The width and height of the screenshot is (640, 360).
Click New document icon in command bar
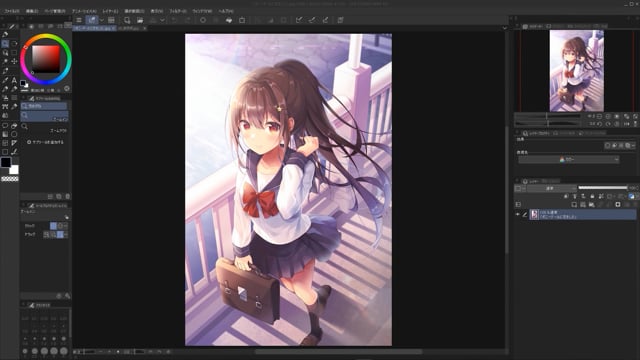(127, 20)
